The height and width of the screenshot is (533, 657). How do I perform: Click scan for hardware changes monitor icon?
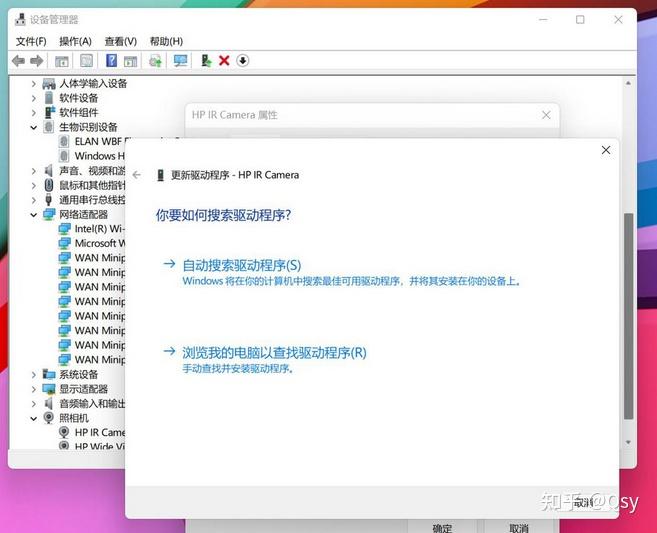180,61
